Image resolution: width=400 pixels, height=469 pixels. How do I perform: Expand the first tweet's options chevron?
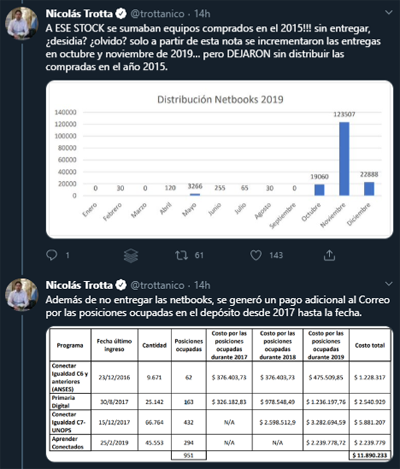[x=389, y=13]
